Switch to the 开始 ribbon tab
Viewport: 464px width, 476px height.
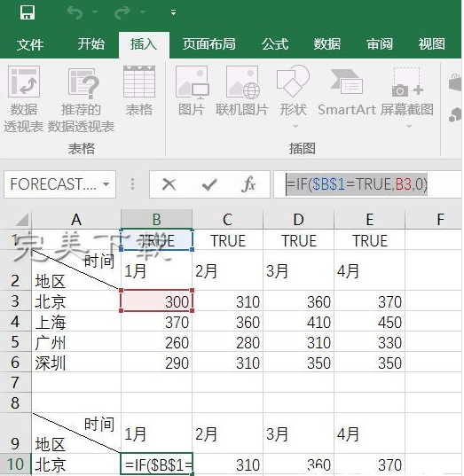[90, 44]
